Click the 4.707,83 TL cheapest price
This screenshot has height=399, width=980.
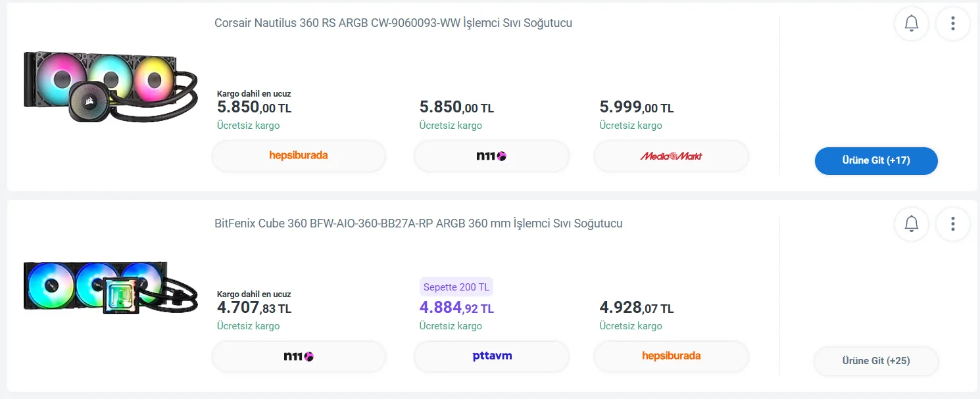coord(254,308)
